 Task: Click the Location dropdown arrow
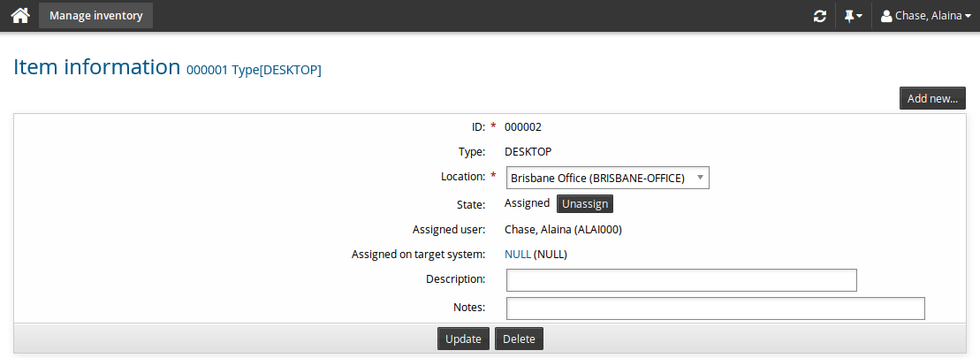(700, 178)
